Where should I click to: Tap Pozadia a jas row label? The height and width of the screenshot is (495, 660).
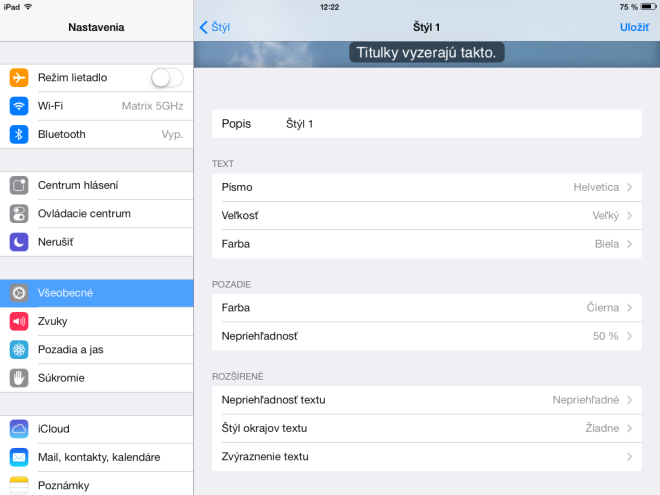71,350
